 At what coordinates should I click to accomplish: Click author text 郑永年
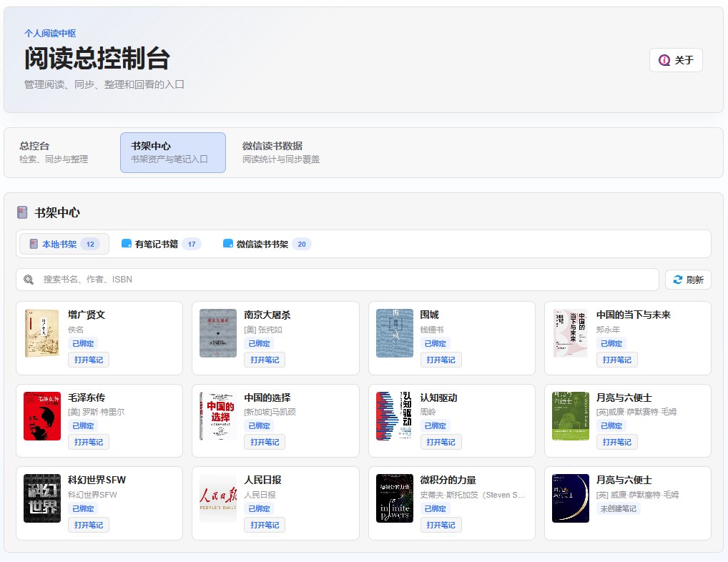tap(608, 330)
